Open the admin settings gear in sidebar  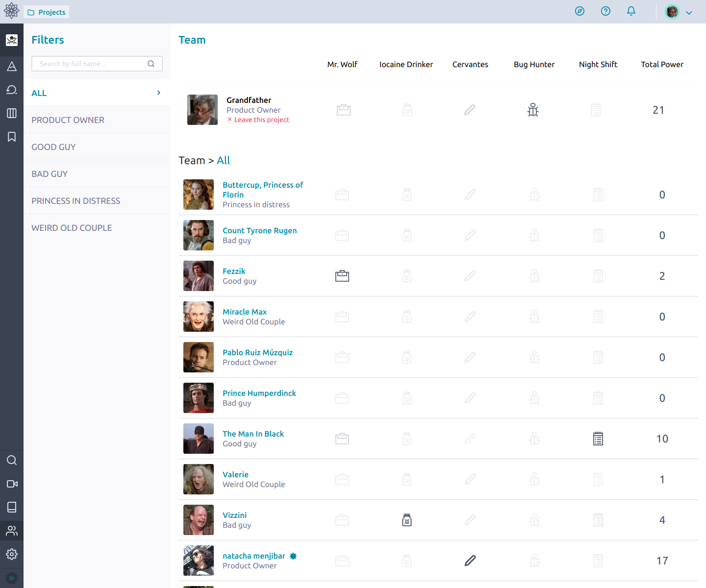(x=12, y=554)
